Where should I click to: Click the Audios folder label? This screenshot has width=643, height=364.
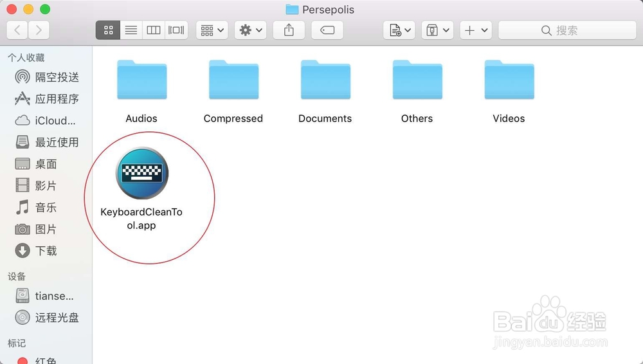click(141, 118)
